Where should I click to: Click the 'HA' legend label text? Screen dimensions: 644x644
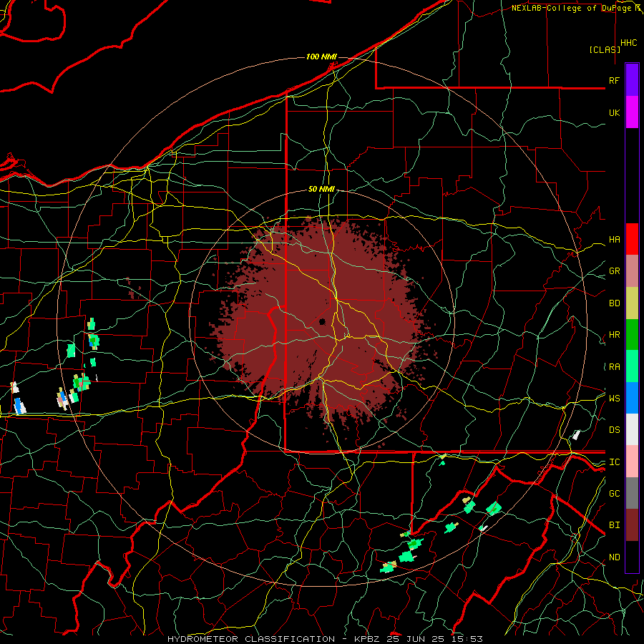[x=614, y=240]
